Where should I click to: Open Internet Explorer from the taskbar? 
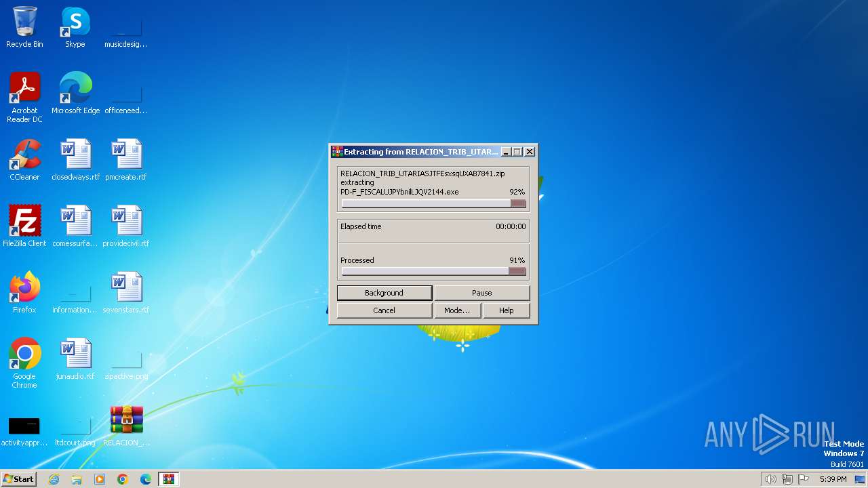pos(54,479)
